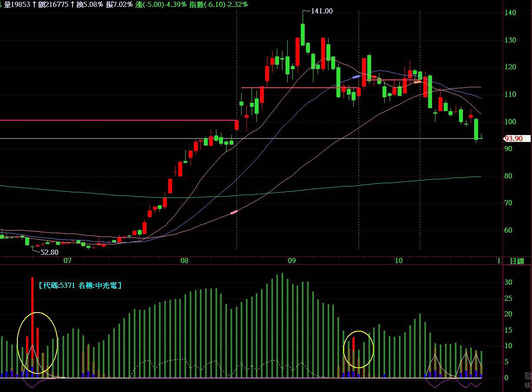Click the 30 tick on volume axis
532x392 pixels.
click(x=509, y=282)
